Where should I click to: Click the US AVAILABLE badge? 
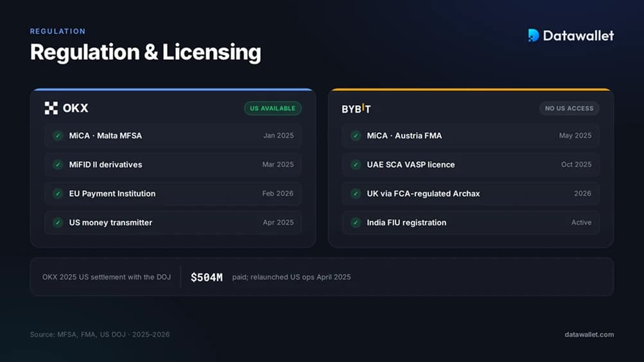pos(273,108)
